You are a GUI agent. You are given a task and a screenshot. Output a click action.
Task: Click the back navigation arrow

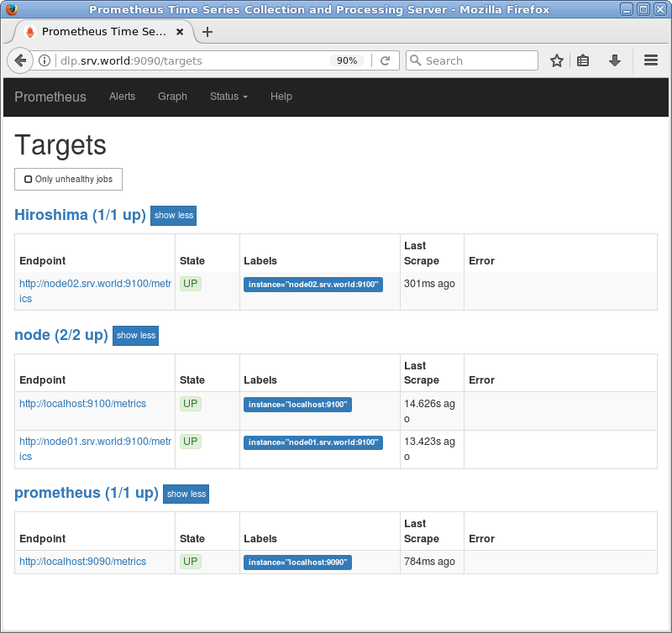18,60
